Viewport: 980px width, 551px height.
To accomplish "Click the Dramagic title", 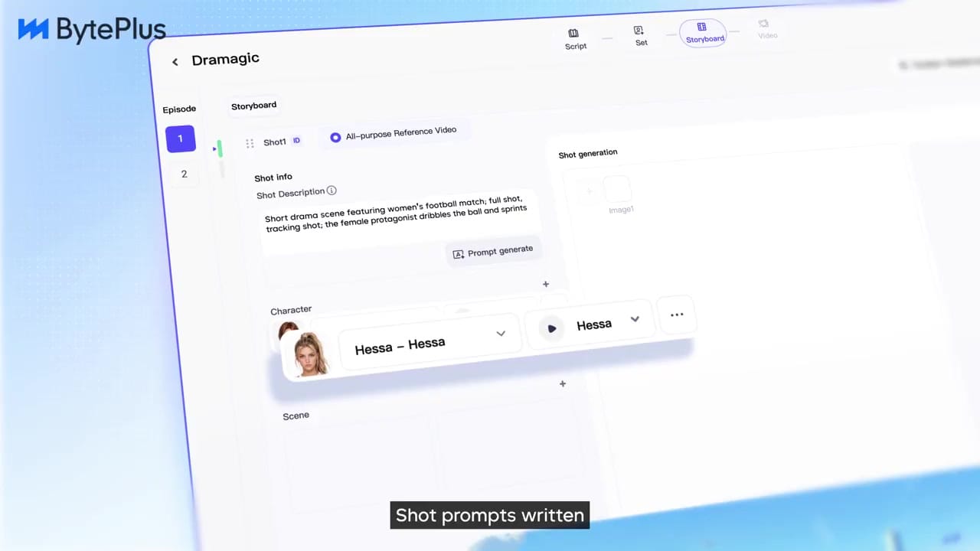I will coord(225,59).
